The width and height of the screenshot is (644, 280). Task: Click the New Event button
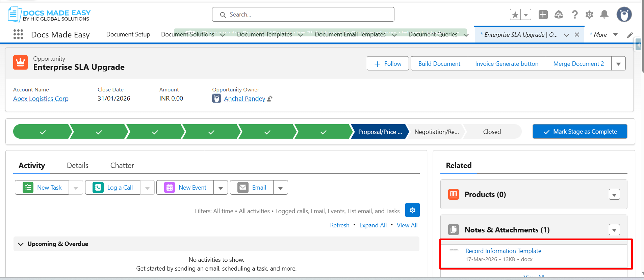click(185, 188)
